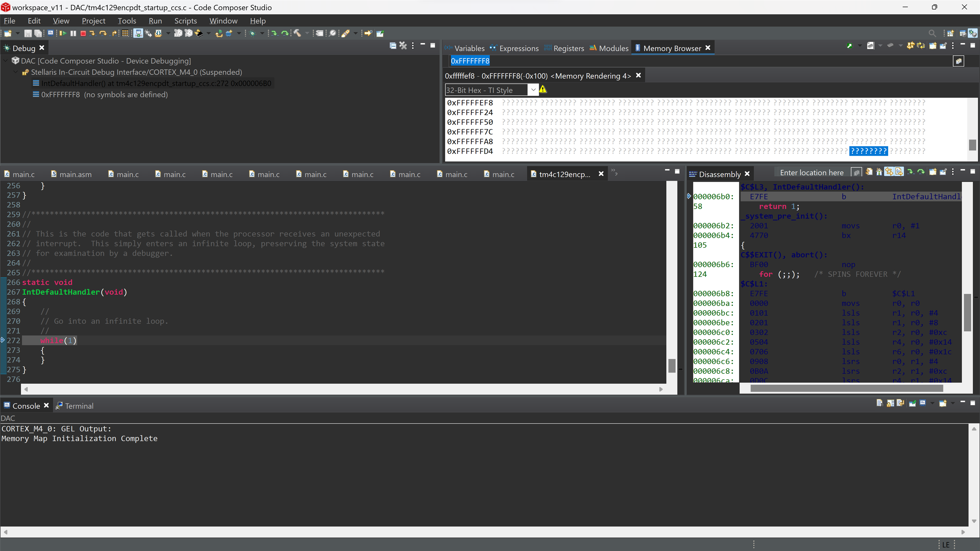Open the Project menu
The image size is (980, 551).
pos(93,21)
